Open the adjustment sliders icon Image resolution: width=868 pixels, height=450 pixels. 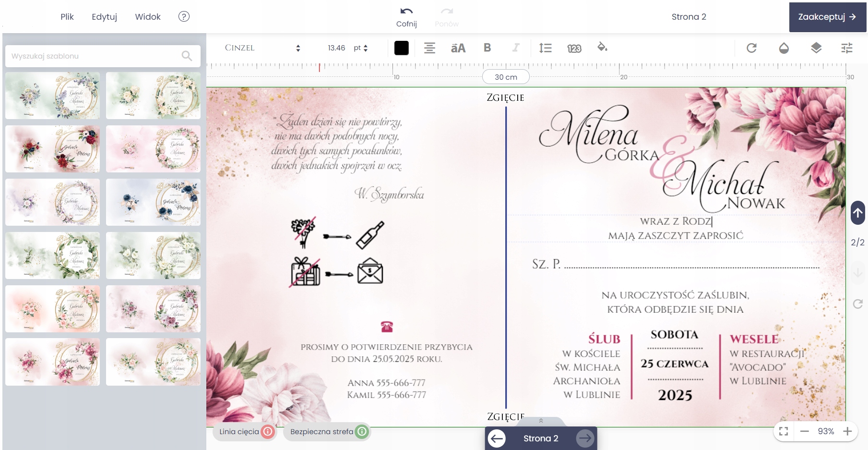847,48
